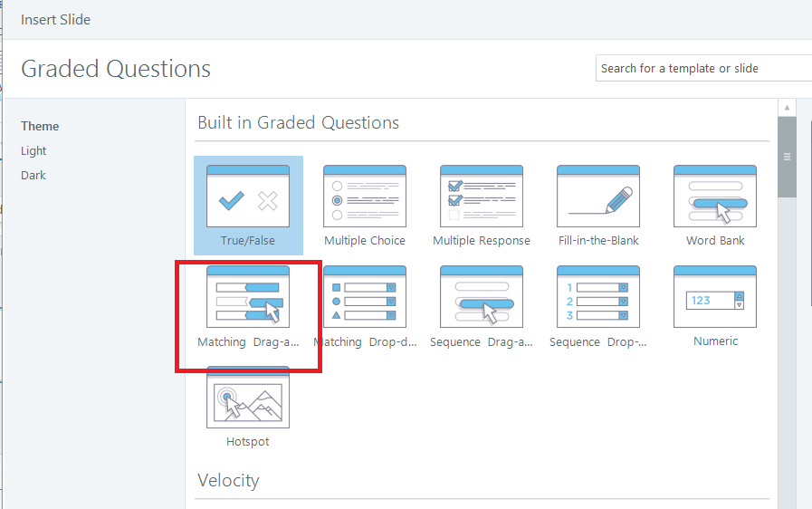Click the Hotspot label text

coord(248,442)
